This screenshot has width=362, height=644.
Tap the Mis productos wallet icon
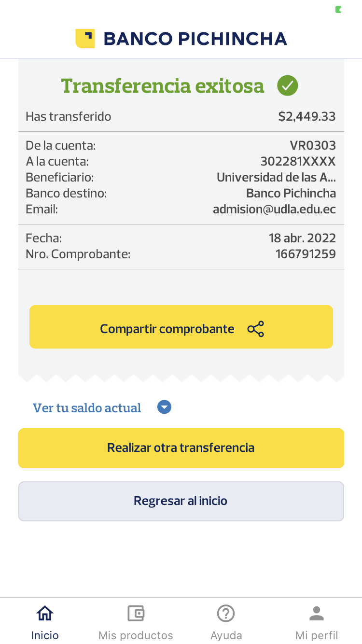136,614
